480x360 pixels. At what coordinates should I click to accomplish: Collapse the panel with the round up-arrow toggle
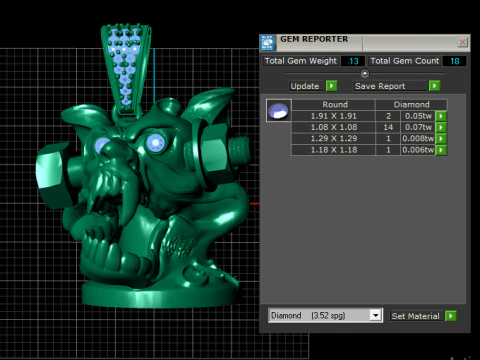365,73
